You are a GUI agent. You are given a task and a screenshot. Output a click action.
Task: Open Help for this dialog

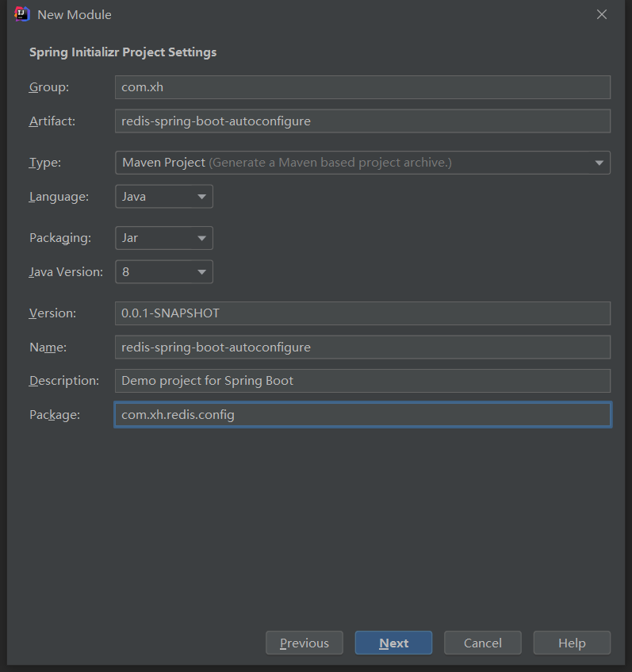click(572, 643)
